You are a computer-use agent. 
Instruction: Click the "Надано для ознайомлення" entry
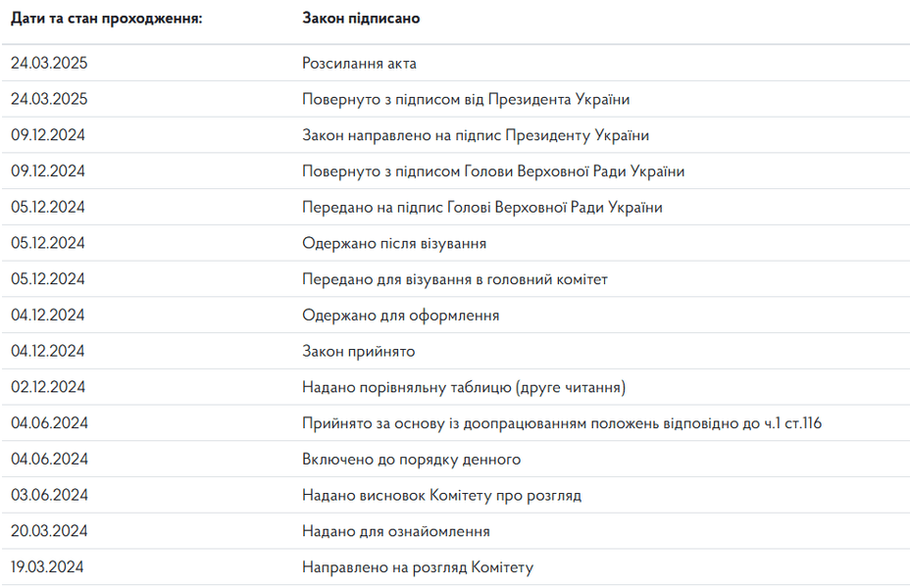pos(395,531)
